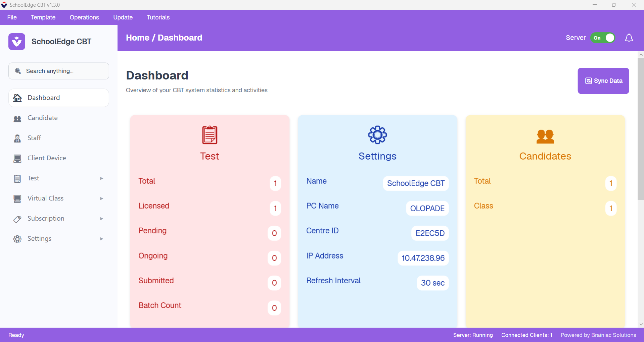Screen dimensions: 644x342
Task: Click the Ready status text
Action: tap(16, 335)
